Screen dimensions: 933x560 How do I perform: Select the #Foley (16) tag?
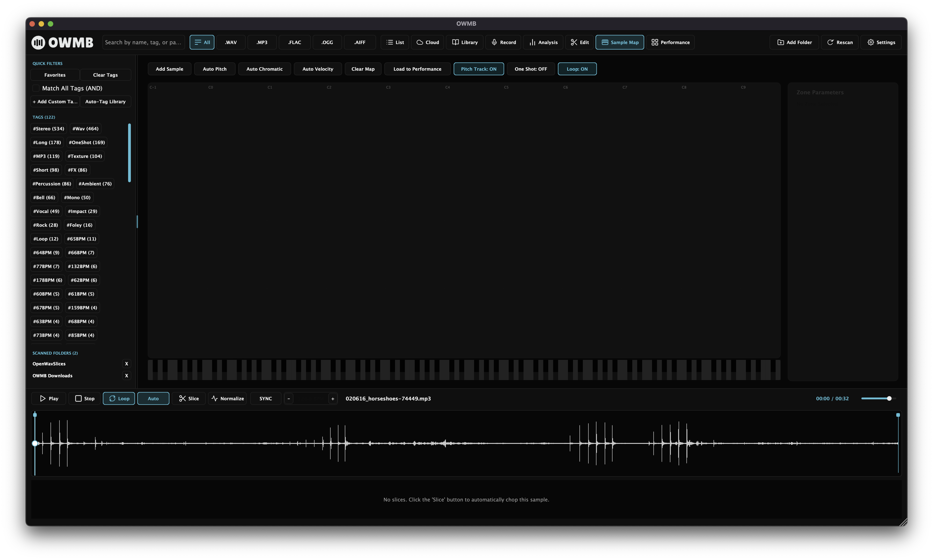(x=79, y=225)
